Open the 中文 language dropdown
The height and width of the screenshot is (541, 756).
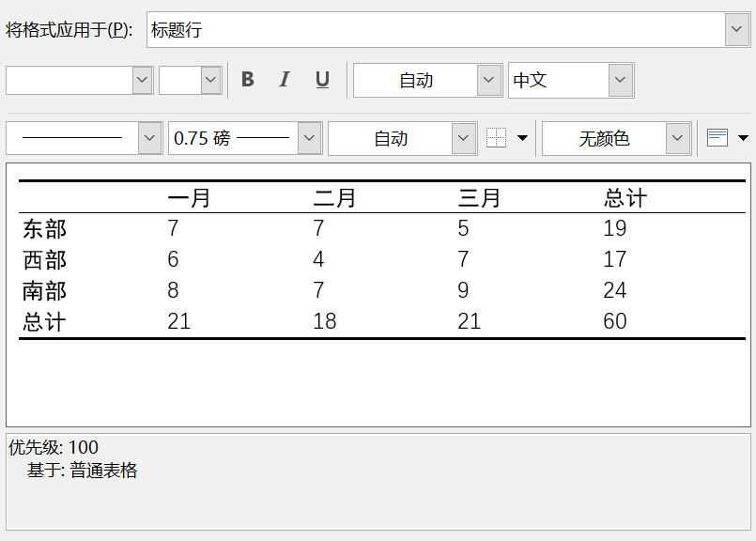pos(621,80)
